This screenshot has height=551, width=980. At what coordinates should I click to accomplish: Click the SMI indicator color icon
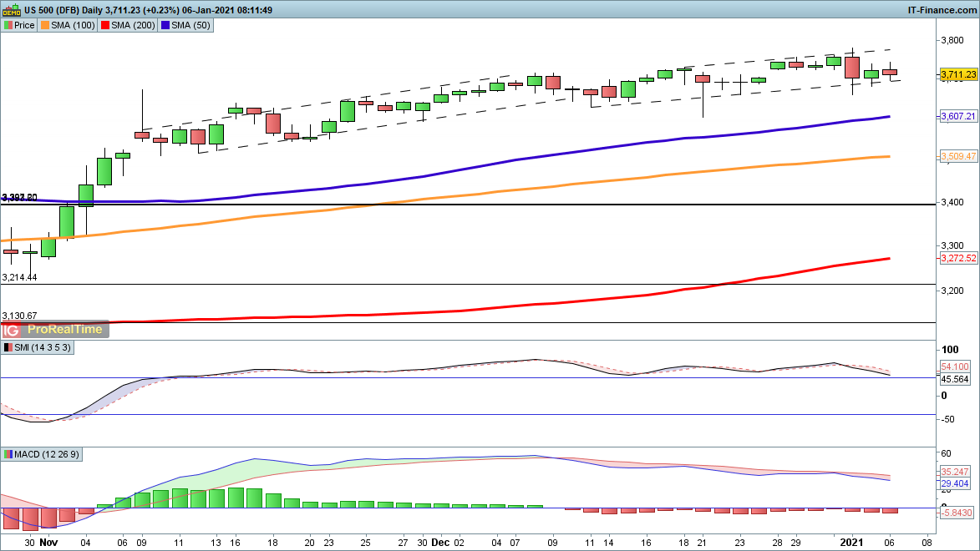click(8, 347)
